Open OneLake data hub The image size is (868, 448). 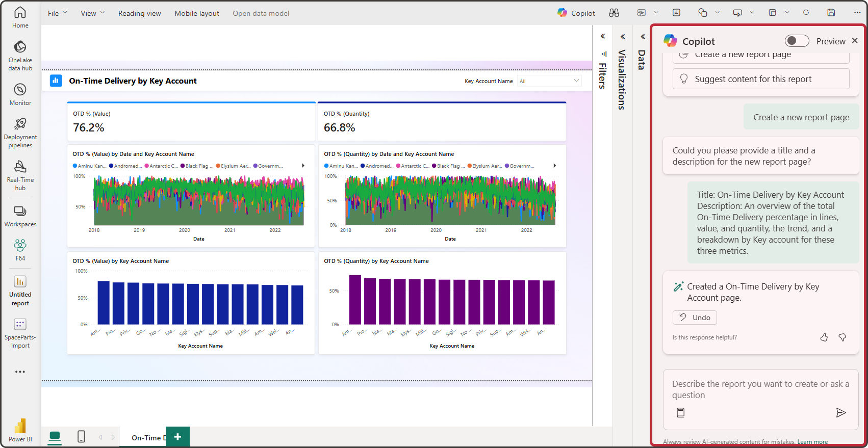[20, 56]
